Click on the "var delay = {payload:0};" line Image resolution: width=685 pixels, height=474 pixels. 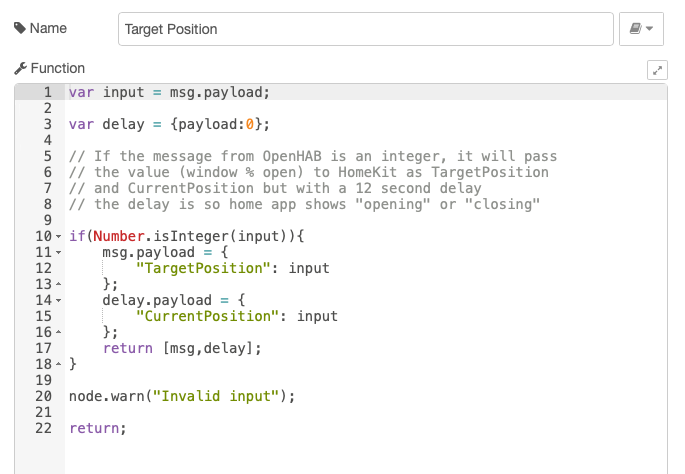[x=169, y=125]
